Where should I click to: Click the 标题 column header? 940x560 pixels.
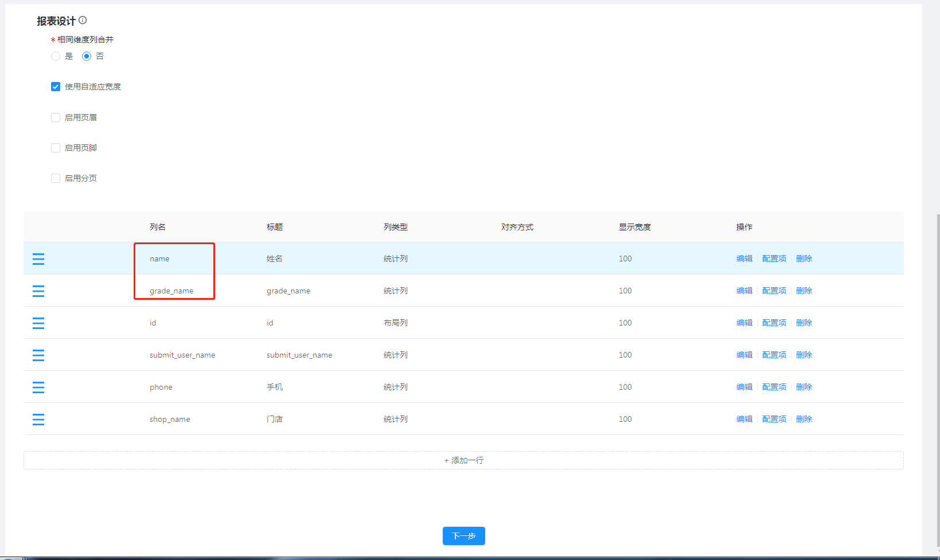coord(275,227)
